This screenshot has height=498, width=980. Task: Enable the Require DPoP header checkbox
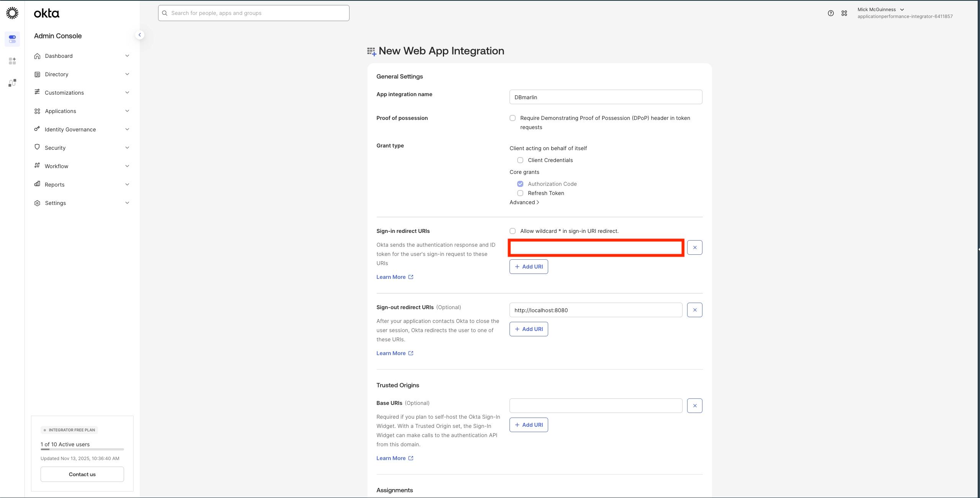513,118
